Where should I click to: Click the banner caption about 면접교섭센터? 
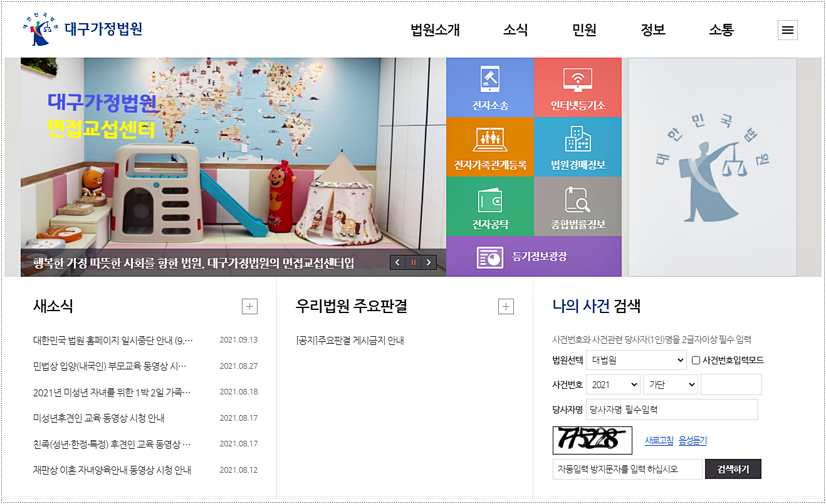click(x=194, y=263)
